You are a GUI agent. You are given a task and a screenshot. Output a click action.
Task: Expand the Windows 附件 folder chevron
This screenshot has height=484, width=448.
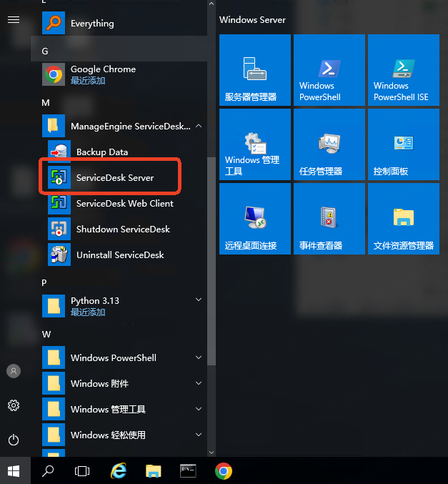point(199,383)
